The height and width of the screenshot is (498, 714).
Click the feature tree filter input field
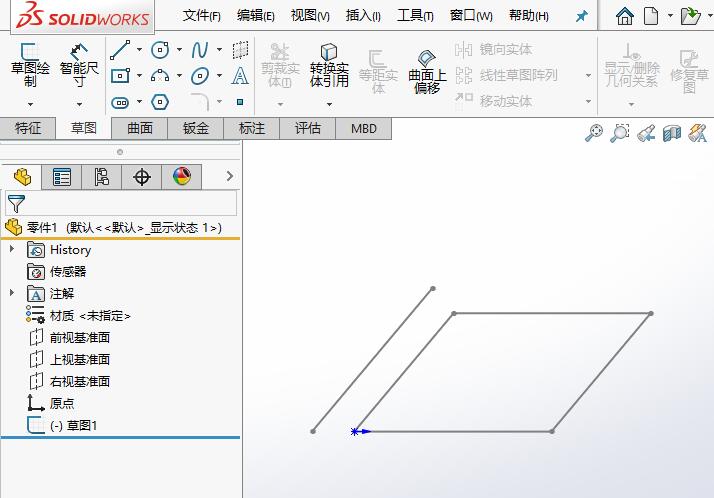(121, 203)
